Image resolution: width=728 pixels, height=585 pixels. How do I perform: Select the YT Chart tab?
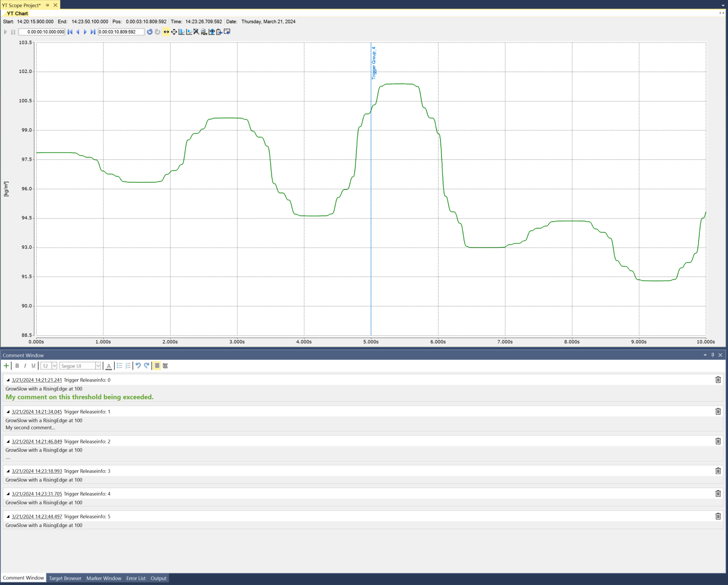[x=17, y=14]
